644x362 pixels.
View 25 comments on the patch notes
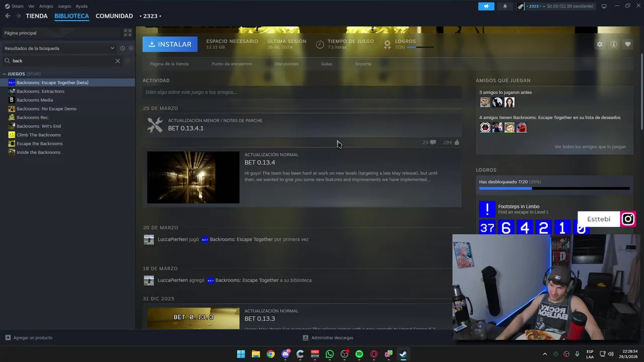429,142
